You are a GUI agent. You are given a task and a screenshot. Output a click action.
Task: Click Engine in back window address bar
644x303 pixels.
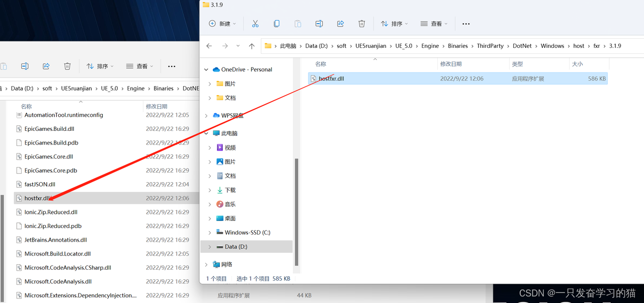pos(136,88)
